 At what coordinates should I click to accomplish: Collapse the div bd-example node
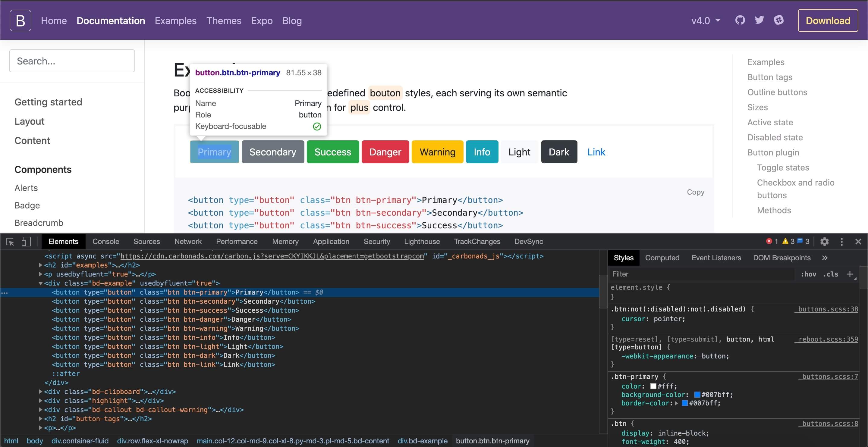[41, 283]
